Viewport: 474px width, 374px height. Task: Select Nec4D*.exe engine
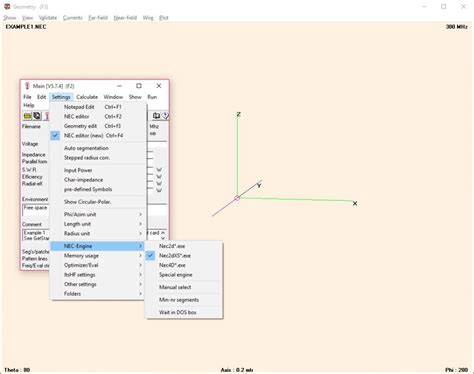click(x=184, y=265)
